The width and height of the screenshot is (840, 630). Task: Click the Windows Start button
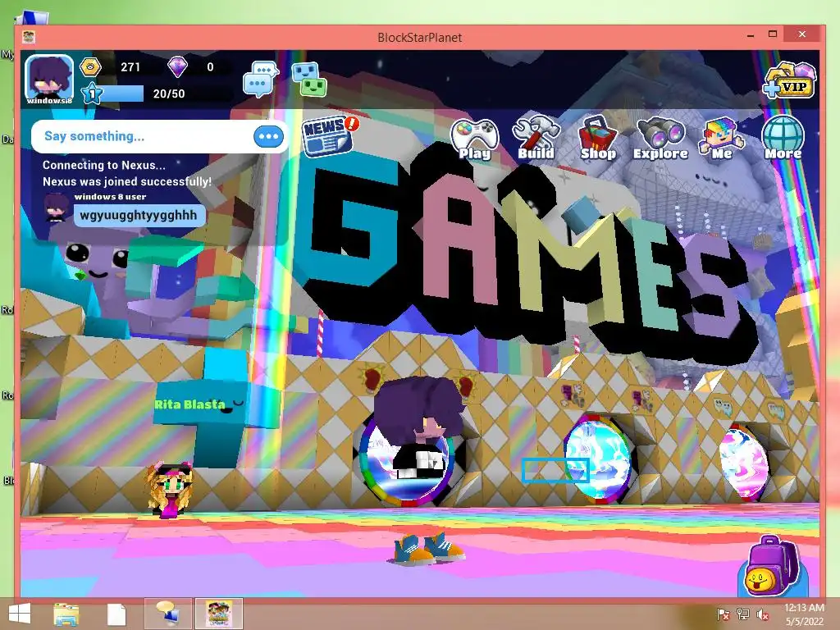tap(20, 614)
